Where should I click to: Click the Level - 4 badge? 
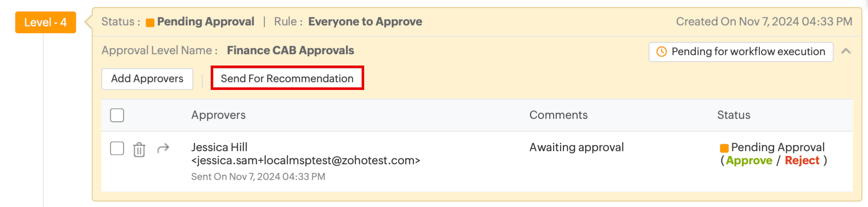(x=45, y=22)
